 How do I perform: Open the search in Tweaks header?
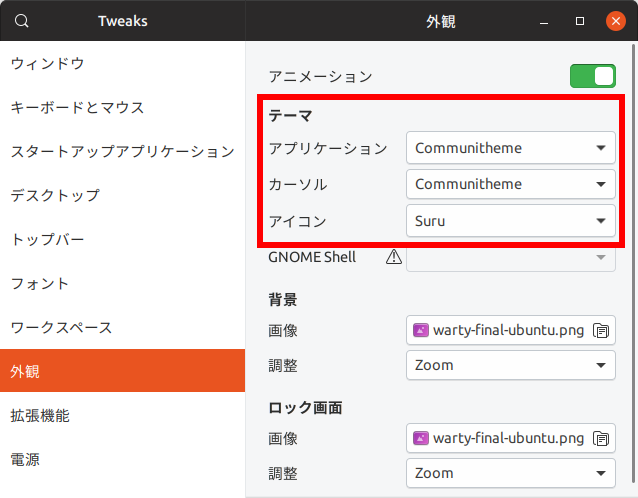point(21,21)
